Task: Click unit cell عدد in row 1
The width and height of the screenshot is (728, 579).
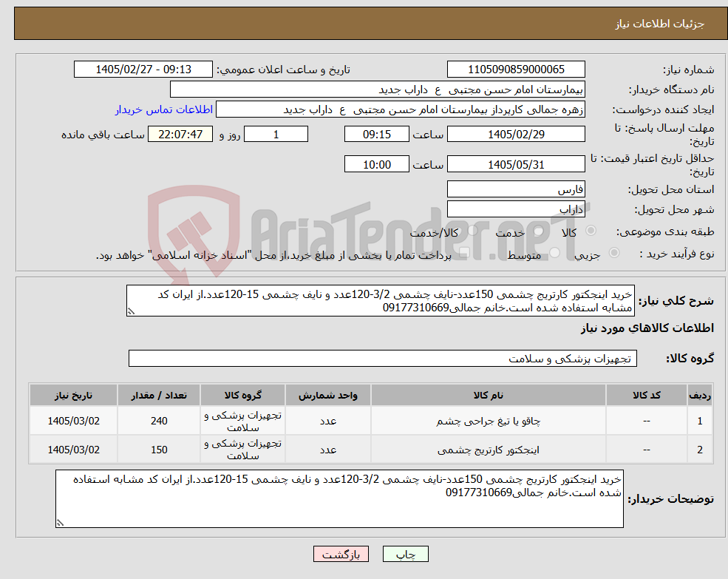Action: [x=328, y=421]
